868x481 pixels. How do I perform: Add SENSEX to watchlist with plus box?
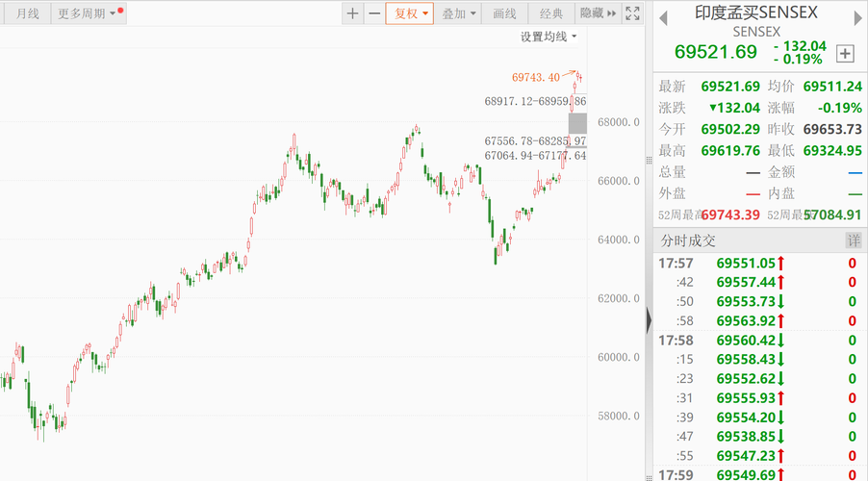[846, 53]
